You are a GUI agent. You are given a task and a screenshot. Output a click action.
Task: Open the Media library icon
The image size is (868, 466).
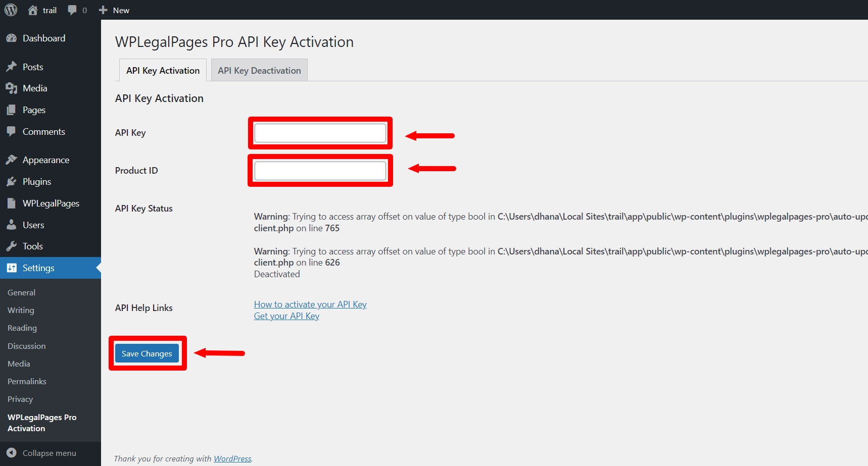(12, 88)
